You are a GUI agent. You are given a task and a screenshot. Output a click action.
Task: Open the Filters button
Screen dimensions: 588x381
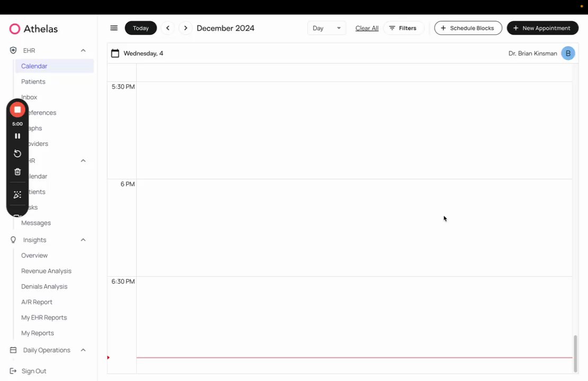pyautogui.click(x=404, y=28)
